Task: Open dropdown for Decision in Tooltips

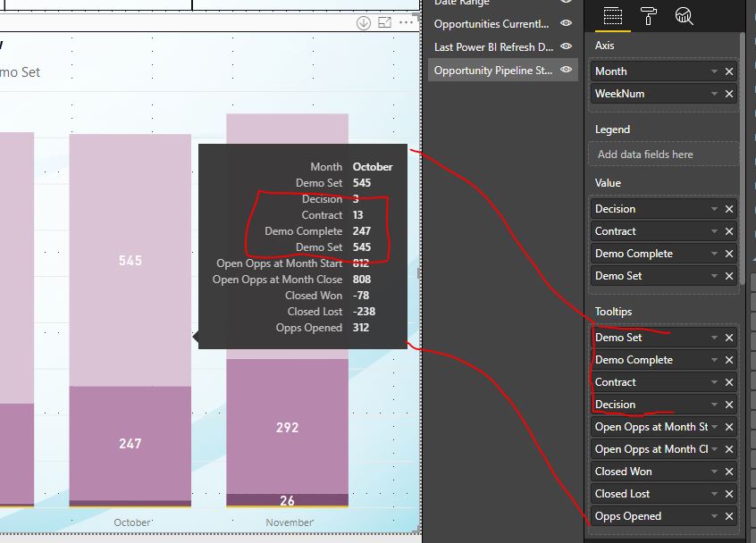Action: tap(714, 405)
